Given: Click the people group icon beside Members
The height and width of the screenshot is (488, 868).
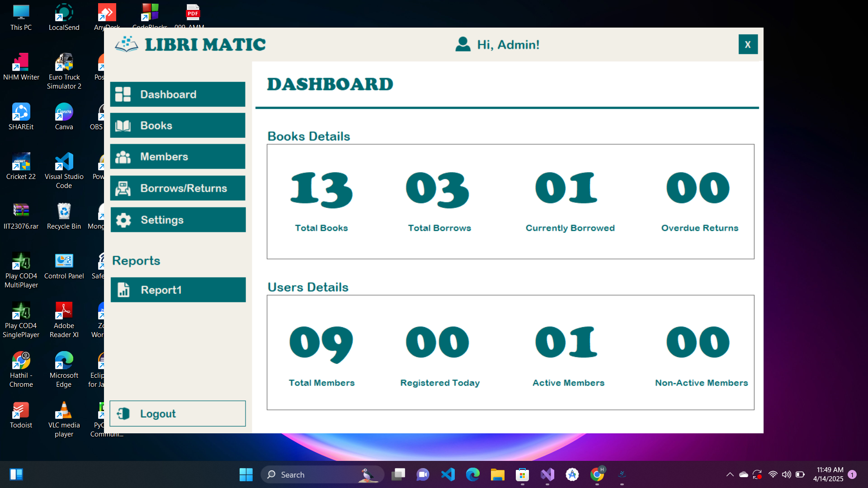Looking at the screenshot, I should point(123,157).
